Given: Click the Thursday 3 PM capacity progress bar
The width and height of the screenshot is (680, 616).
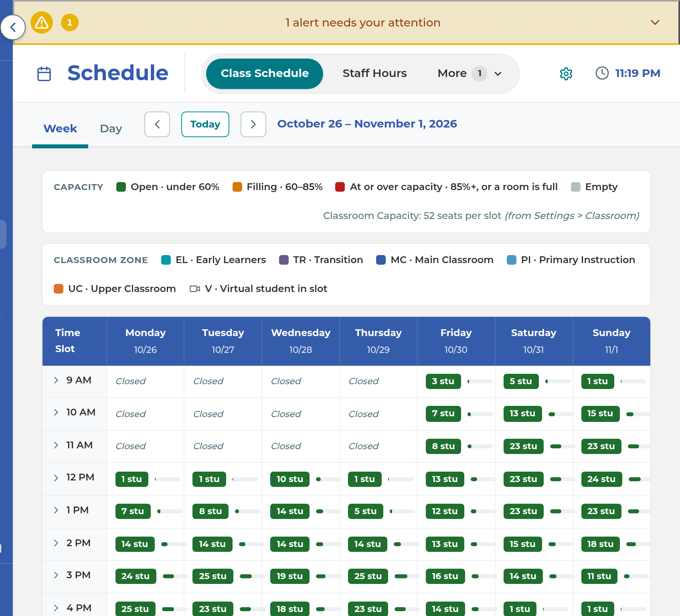Looking at the screenshot, I should click(x=407, y=576).
